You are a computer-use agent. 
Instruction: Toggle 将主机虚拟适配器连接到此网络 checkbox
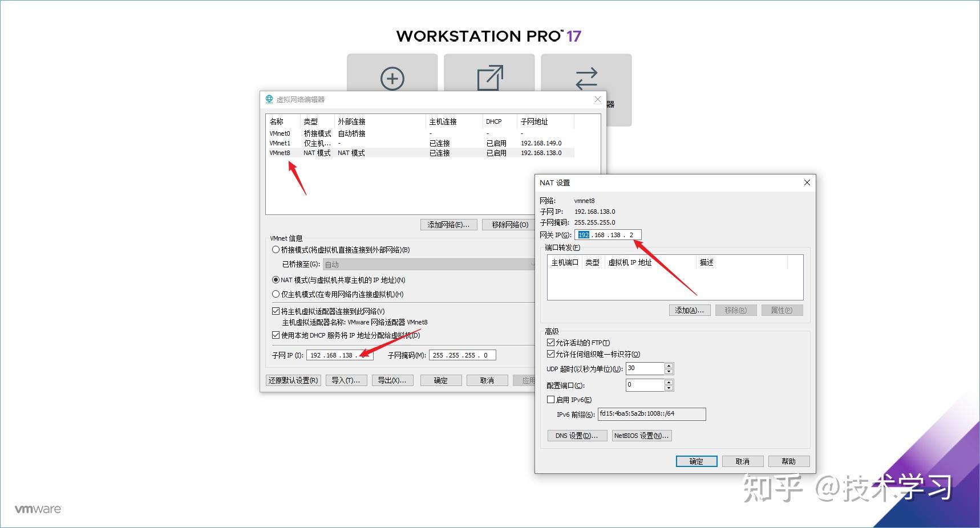(x=276, y=311)
